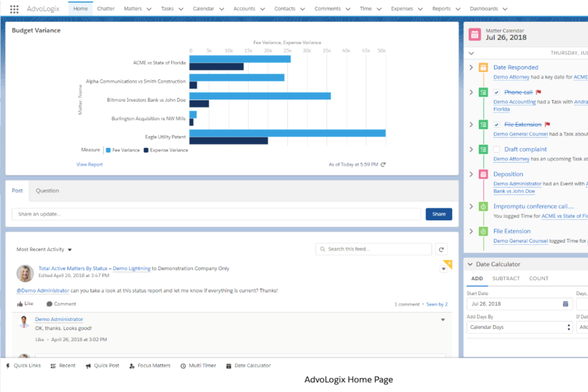Click the Share button
This screenshot has width=588, height=392.
tap(439, 214)
